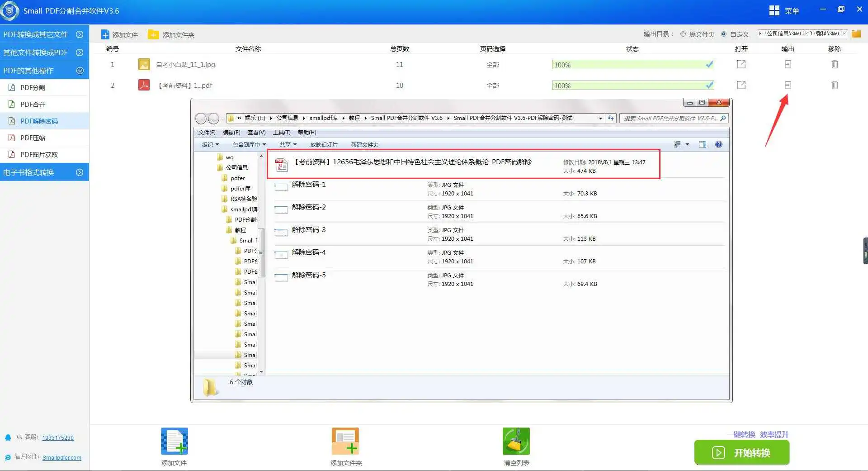Click the PDF icon of 【考前资料】1...pdf
This screenshot has height=471, width=868.
pos(144,85)
